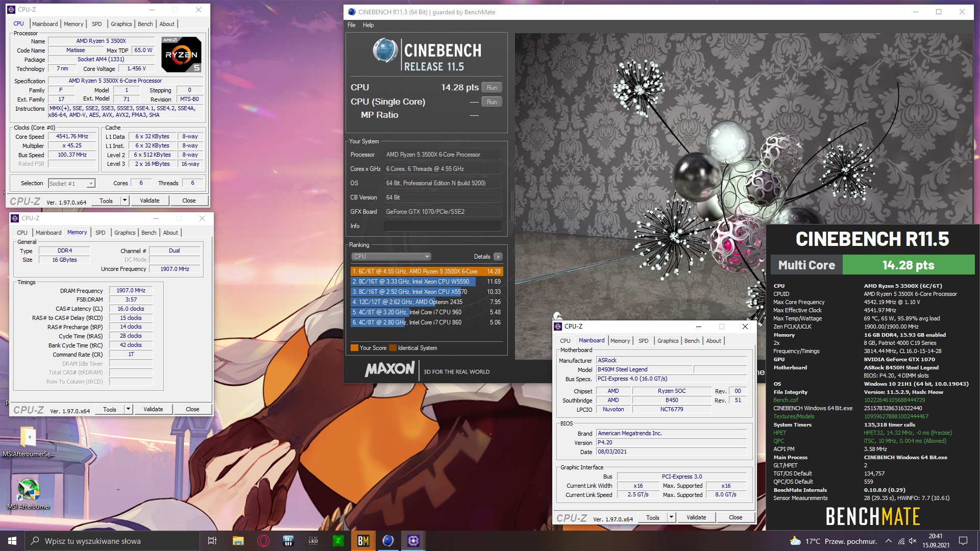Open Windows Start menu
The height and width of the screenshot is (551, 980).
12,541
